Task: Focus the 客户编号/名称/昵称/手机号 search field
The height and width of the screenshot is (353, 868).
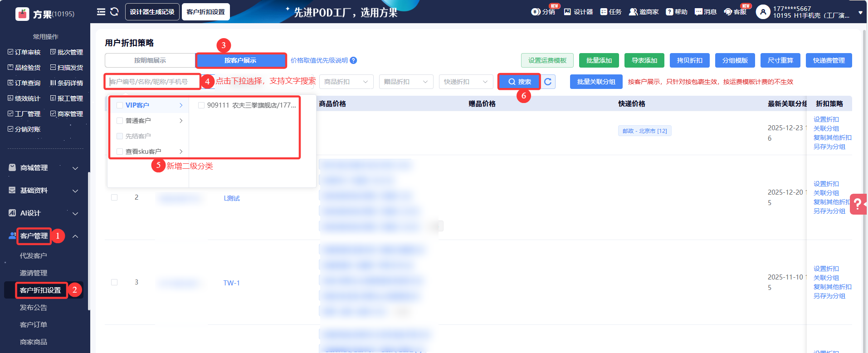Action: 153,82
